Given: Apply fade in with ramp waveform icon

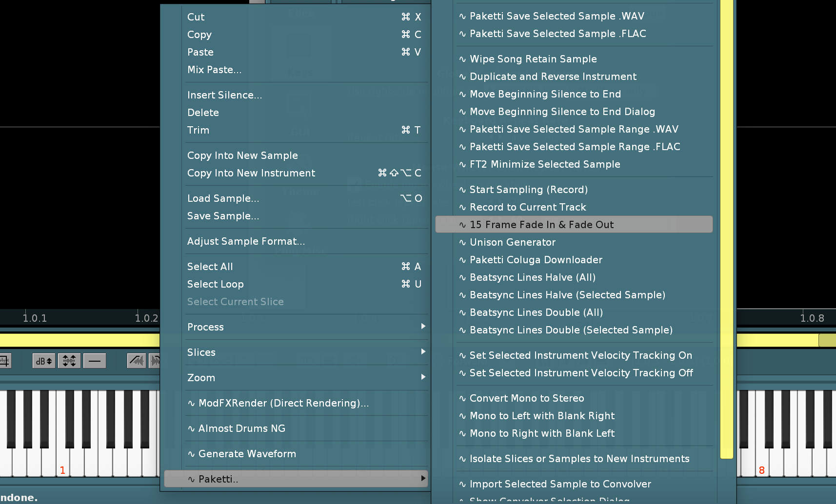Looking at the screenshot, I should click(x=136, y=361).
